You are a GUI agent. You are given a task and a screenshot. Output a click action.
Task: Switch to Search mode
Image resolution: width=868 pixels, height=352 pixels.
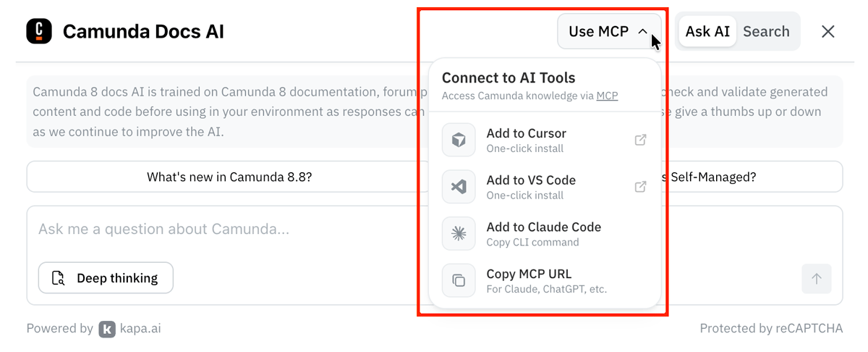point(766,31)
